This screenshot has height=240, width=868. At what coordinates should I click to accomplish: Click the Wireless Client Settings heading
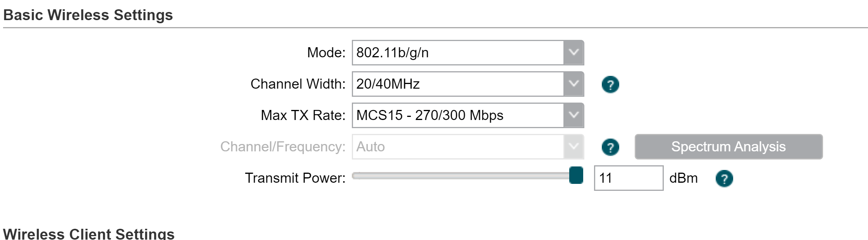tap(89, 234)
